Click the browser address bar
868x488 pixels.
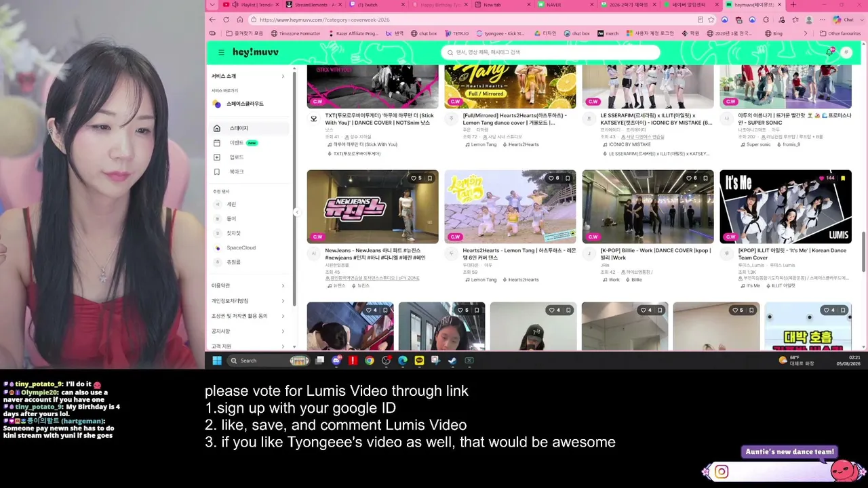click(x=475, y=20)
